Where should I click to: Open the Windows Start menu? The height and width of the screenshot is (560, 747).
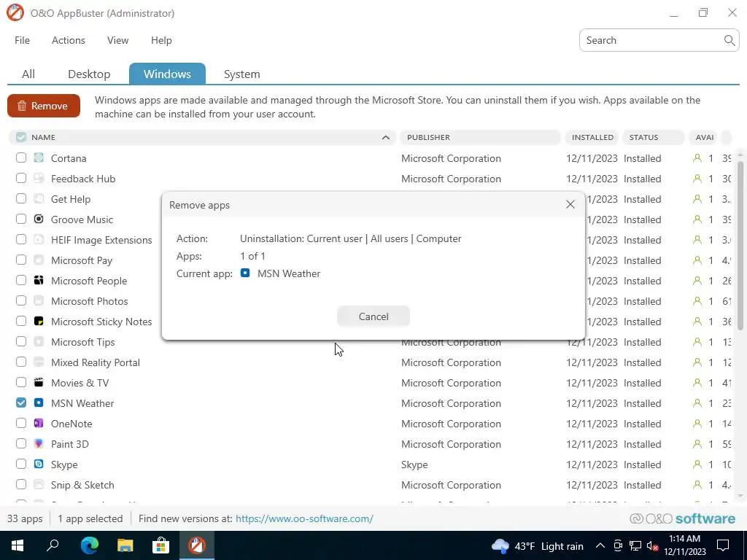pos(18,545)
